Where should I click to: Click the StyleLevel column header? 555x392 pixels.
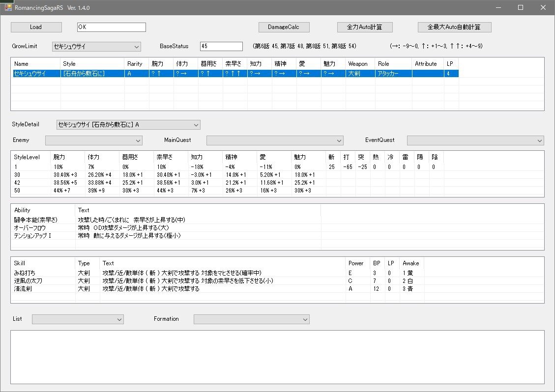coord(31,157)
